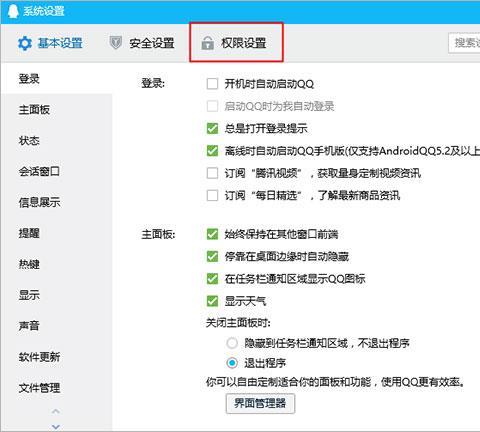Check 订阅腾讯视频 subscription checkbox
The height and width of the screenshot is (432, 480).
pos(212,173)
